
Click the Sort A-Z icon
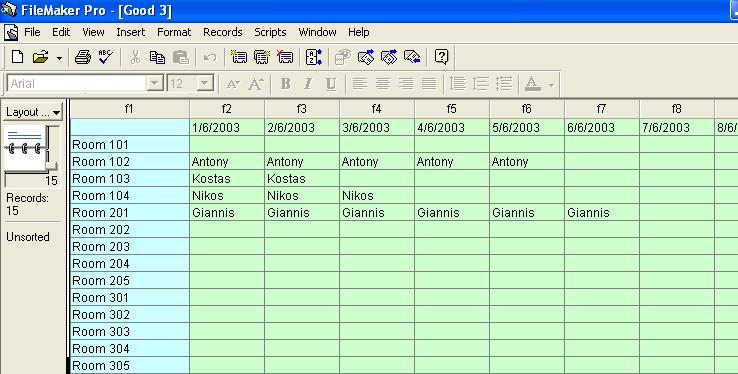[x=314, y=57]
